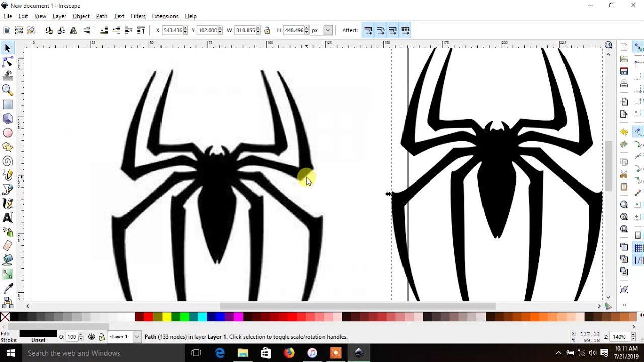This screenshot has height=362, width=644.
Task: Pick the Rectangle drawing tool
Action: coord(8,104)
